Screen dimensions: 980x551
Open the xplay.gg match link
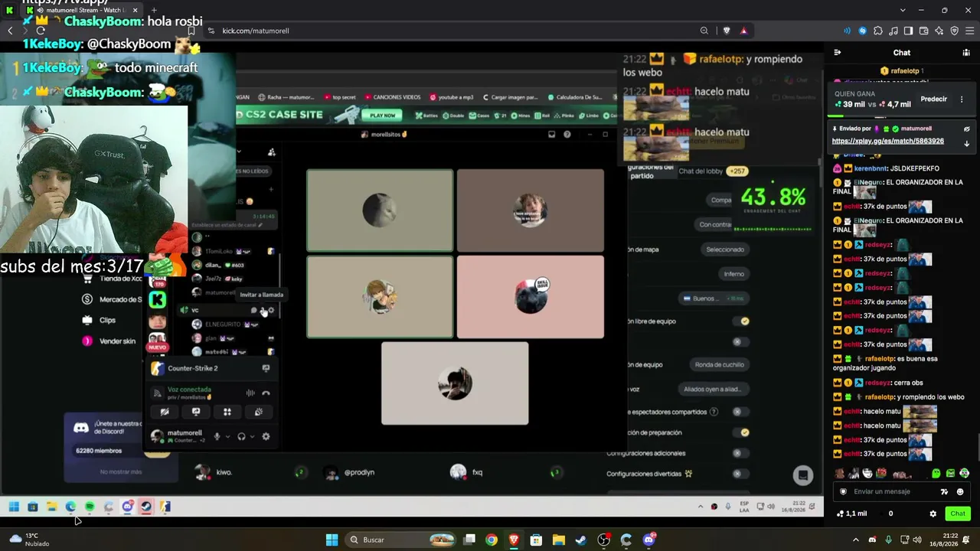(x=888, y=142)
